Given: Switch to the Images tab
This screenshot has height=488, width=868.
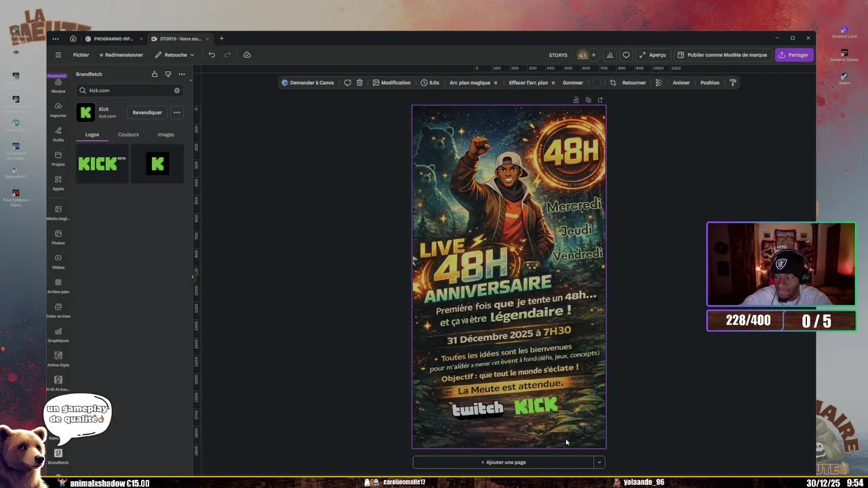Looking at the screenshot, I should pyautogui.click(x=166, y=134).
